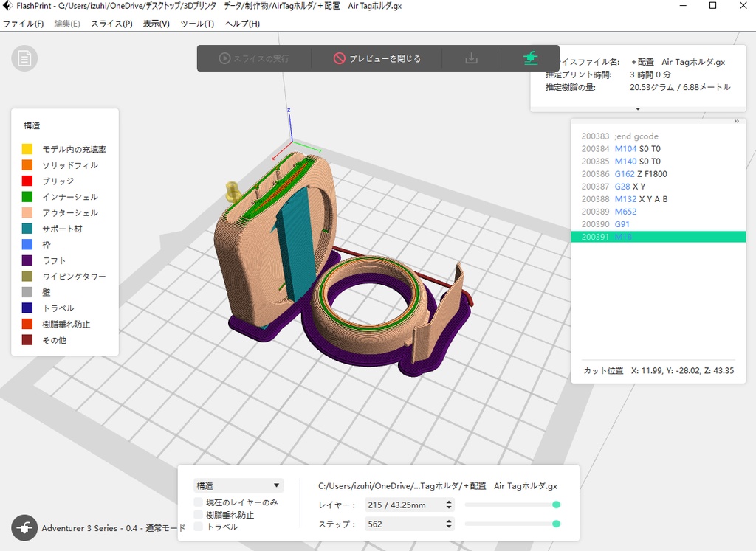Click the ステップ slider handle
Screen dimensions: 756x551
point(556,524)
